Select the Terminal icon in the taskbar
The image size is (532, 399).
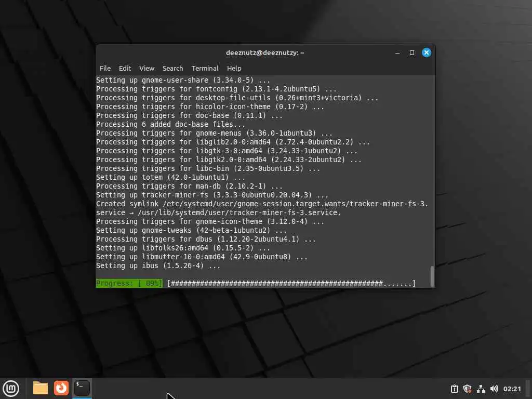click(x=82, y=388)
